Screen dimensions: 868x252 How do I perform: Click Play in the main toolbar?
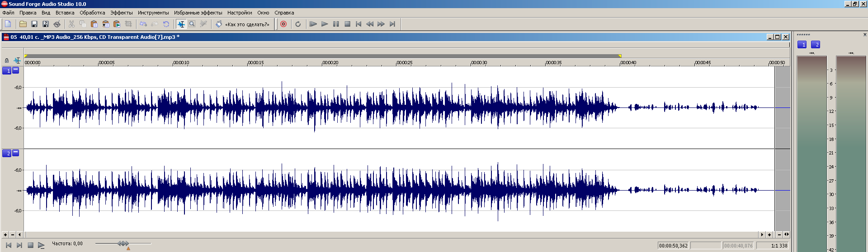point(325,24)
